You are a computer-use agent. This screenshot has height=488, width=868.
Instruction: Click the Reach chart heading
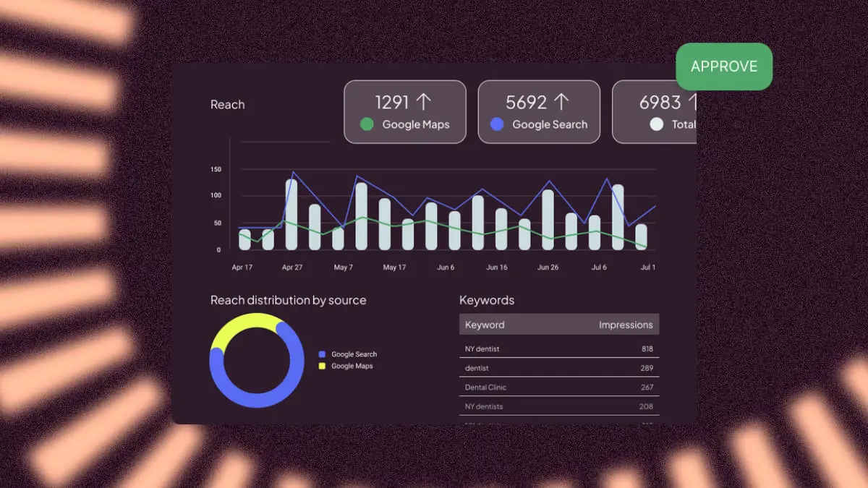click(227, 105)
